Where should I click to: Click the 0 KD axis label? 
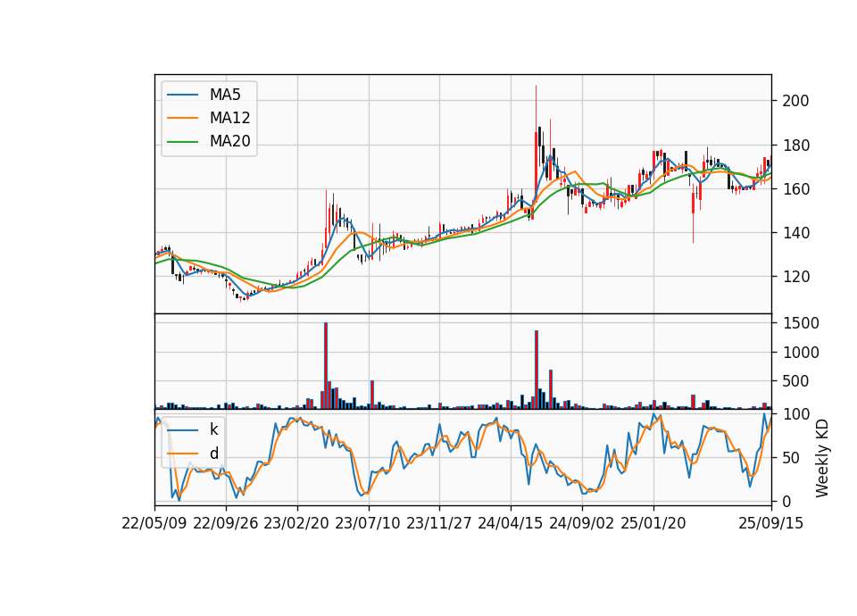pyautogui.click(x=787, y=502)
